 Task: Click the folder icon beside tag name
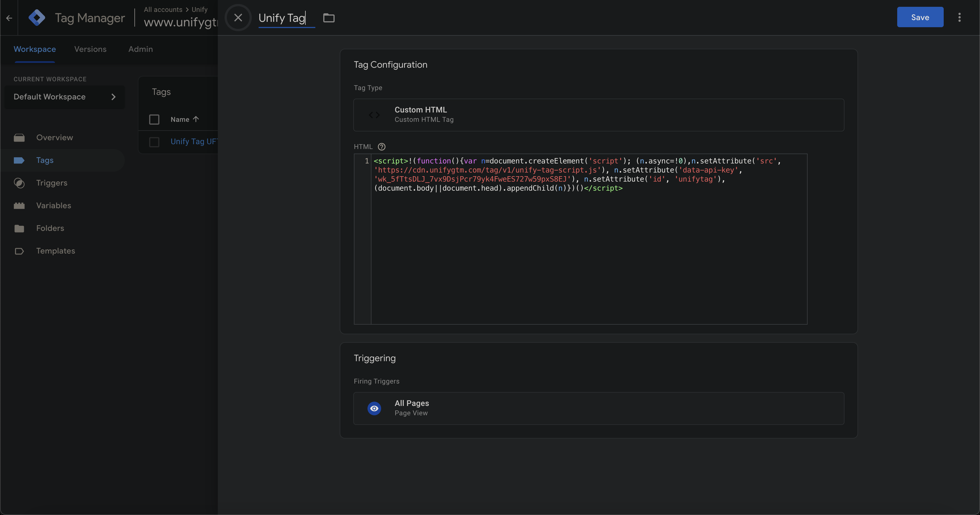(x=329, y=18)
